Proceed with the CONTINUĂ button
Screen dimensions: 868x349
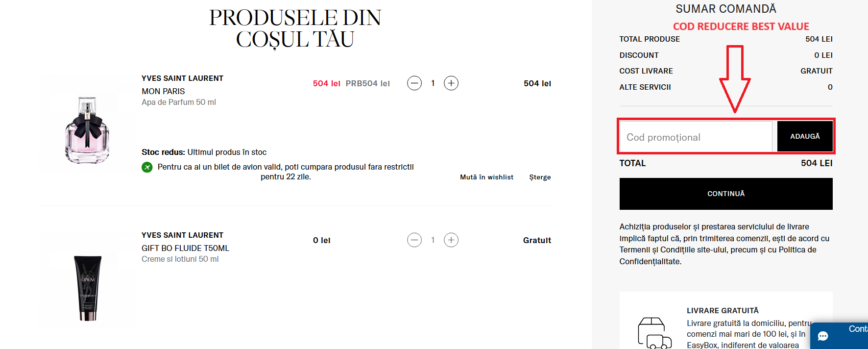(726, 194)
